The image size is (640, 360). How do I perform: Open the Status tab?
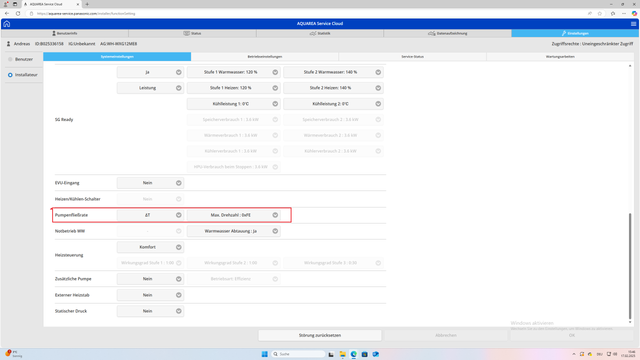pyautogui.click(x=192, y=33)
